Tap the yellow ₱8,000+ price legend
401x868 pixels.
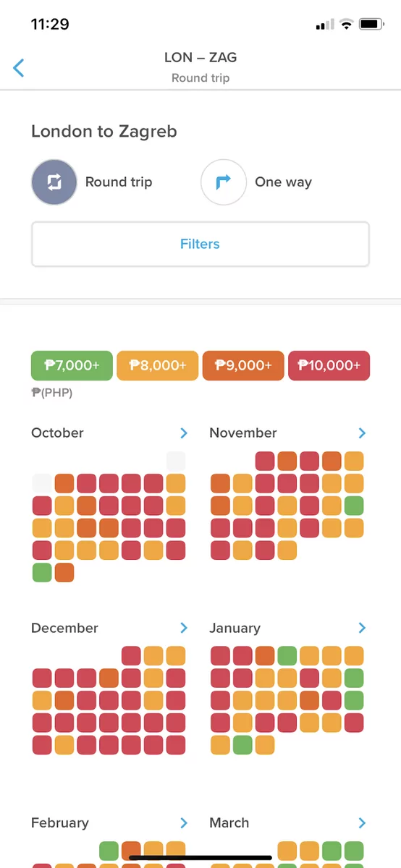[x=157, y=365]
